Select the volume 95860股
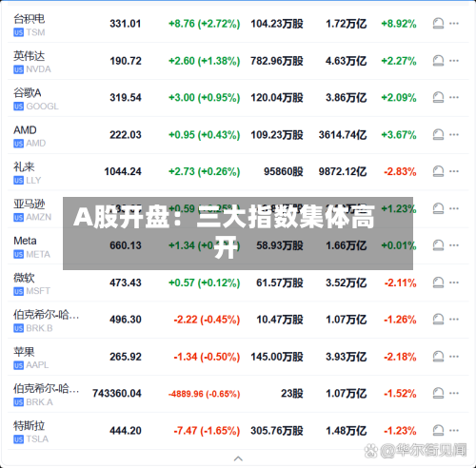476x468 pixels. (x=284, y=171)
